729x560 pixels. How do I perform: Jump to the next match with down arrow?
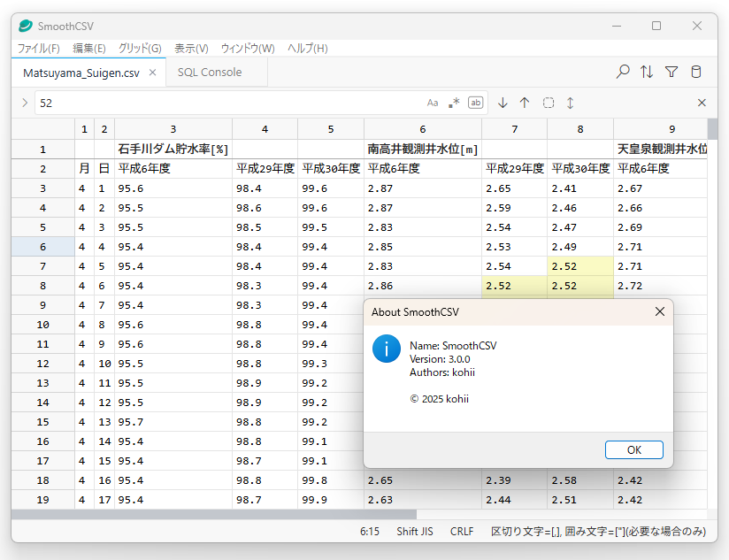(503, 103)
